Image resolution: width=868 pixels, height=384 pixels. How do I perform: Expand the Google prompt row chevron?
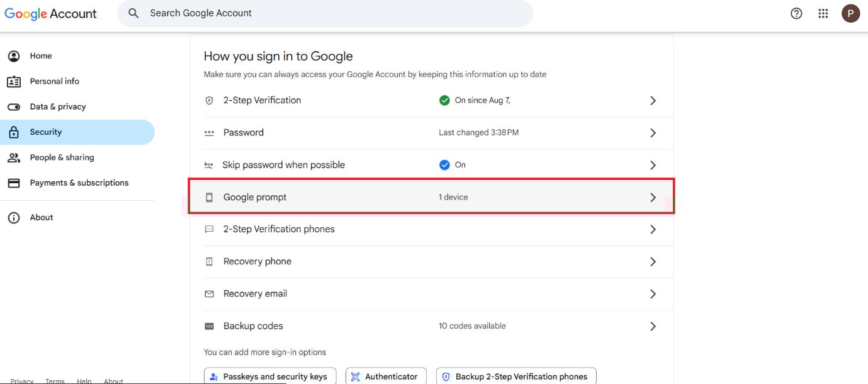pyautogui.click(x=653, y=198)
